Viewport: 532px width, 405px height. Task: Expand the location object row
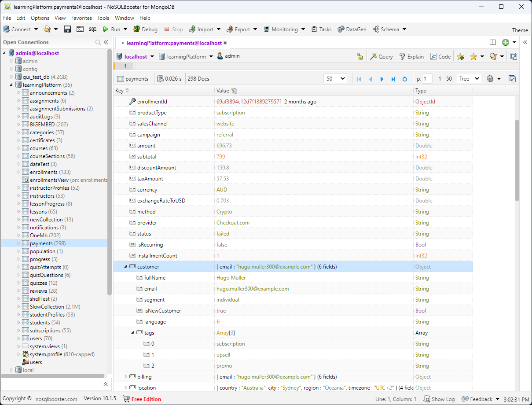pyautogui.click(x=126, y=387)
